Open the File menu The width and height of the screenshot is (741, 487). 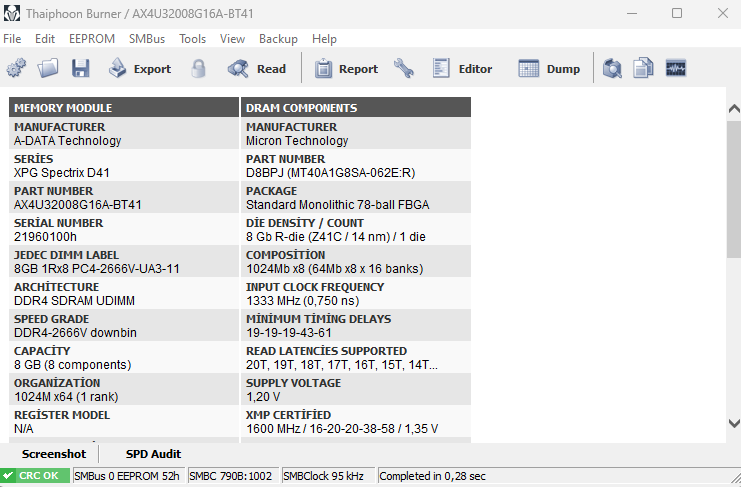(x=12, y=39)
